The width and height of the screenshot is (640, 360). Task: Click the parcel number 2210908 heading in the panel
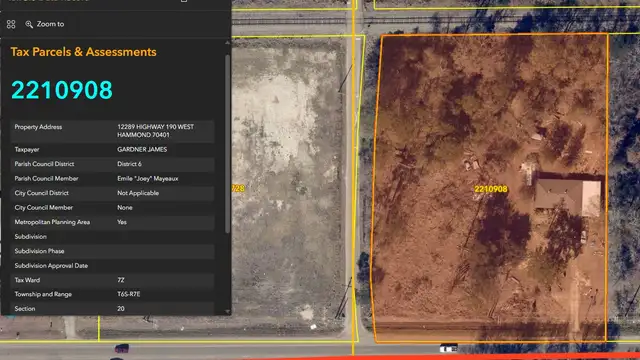click(x=62, y=90)
